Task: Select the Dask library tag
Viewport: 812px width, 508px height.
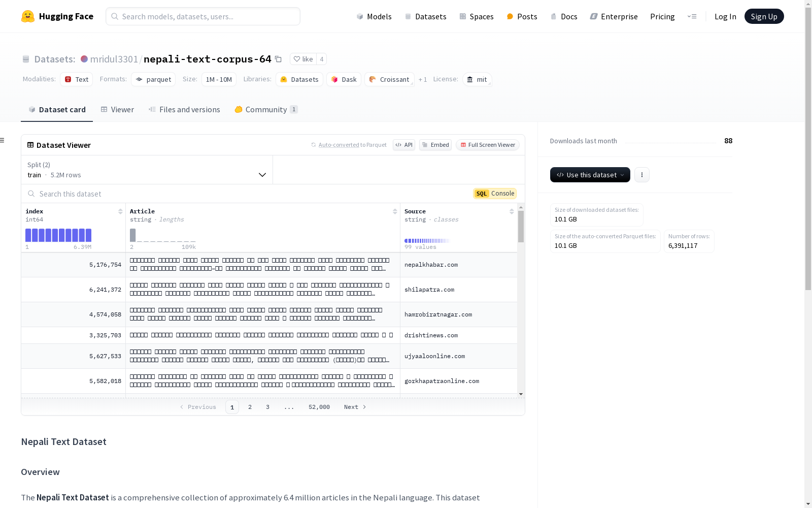Action: (344, 79)
